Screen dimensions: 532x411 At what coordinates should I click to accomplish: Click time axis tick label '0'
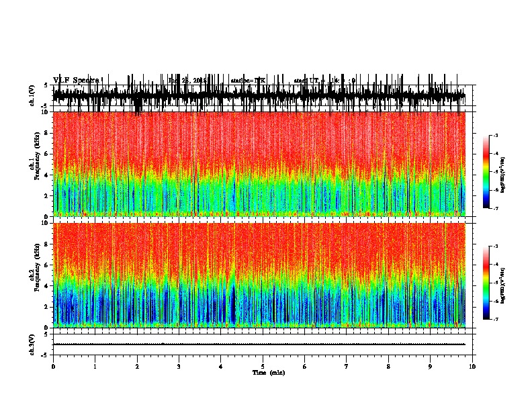coord(53,366)
